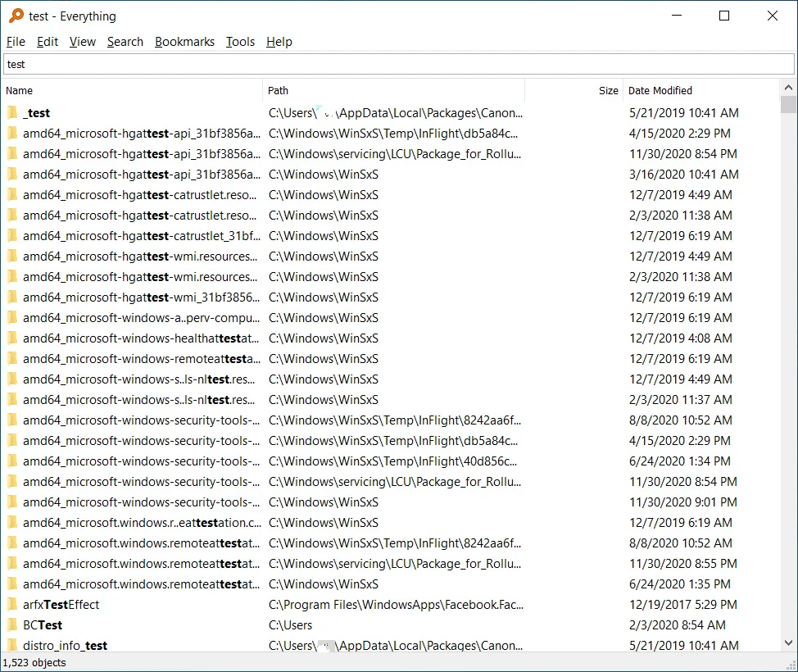Open the Search menu

point(125,42)
